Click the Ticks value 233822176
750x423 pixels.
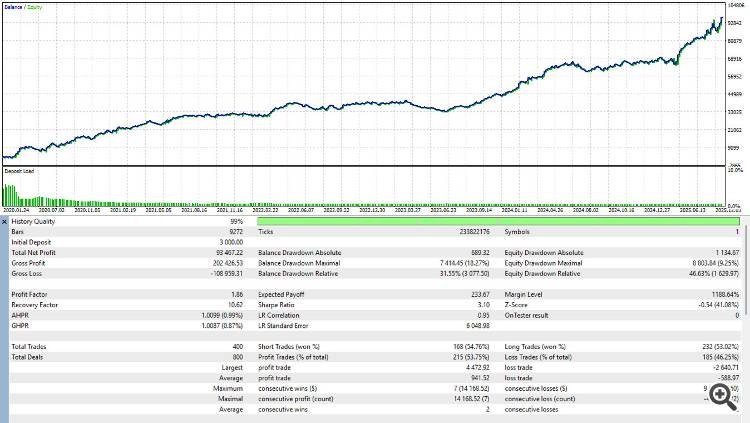click(474, 232)
